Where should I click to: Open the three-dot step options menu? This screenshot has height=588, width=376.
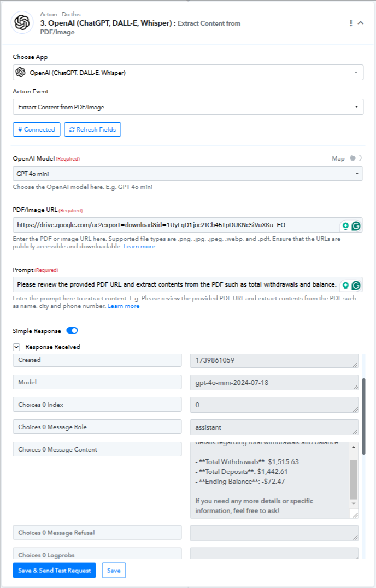point(351,23)
